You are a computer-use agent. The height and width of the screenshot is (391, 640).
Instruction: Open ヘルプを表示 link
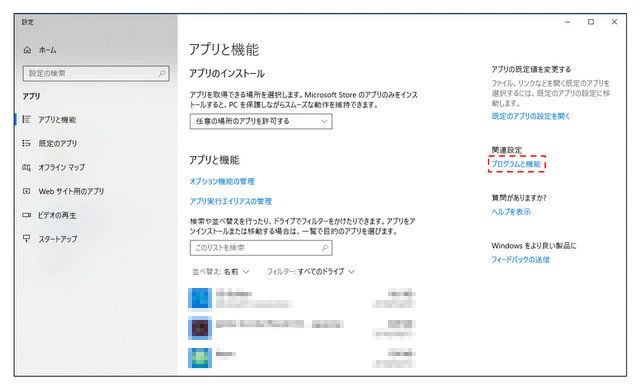pos(511,212)
